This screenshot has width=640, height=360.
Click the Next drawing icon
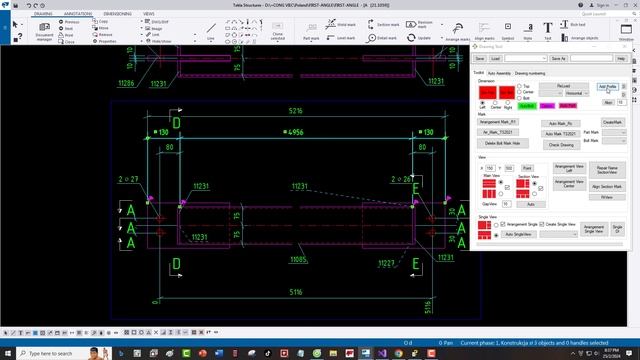click(x=61, y=28)
